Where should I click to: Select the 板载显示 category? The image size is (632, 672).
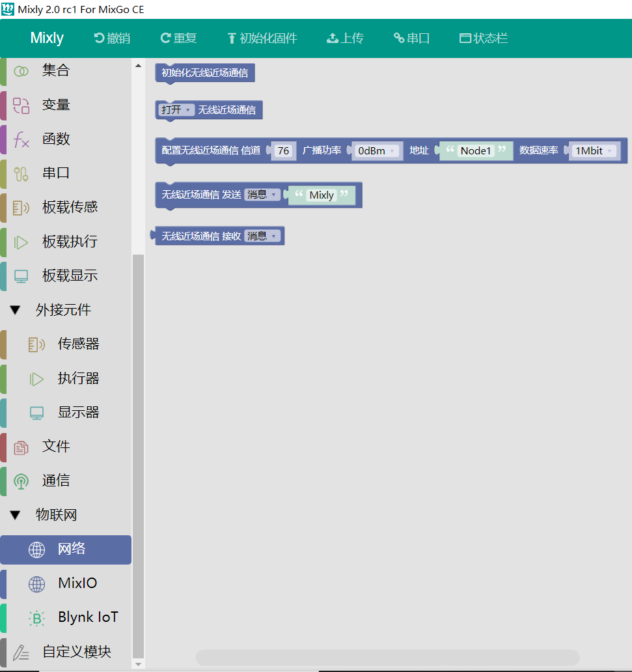tap(66, 277)
